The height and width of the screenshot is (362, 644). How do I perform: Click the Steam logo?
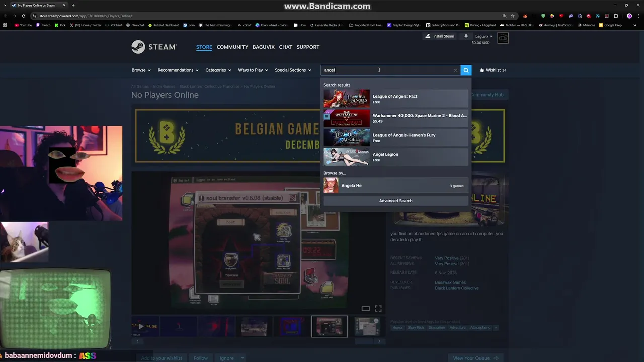(154, 47)
